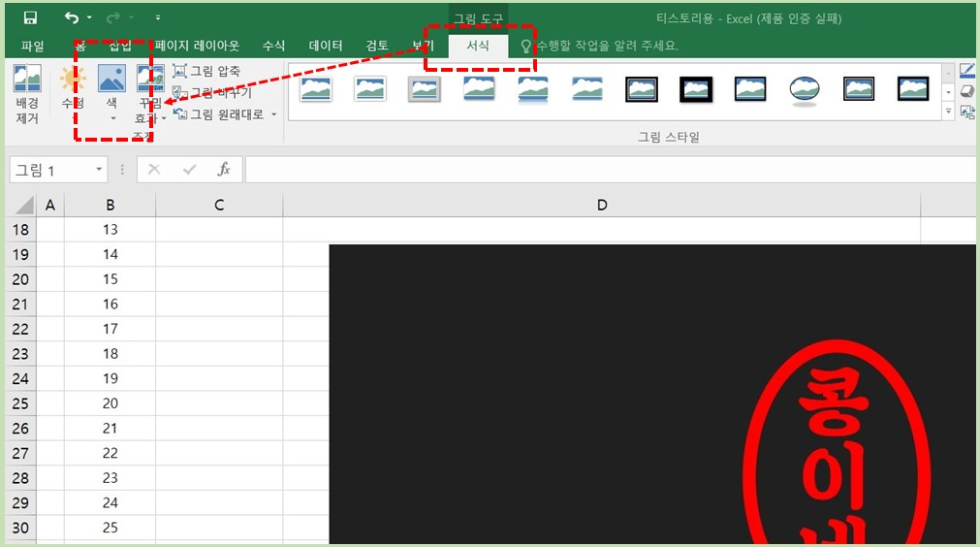The height and width of the screenshot is (547, 980).
Task: Select row 30 header
Action: [x=20, y=528]
